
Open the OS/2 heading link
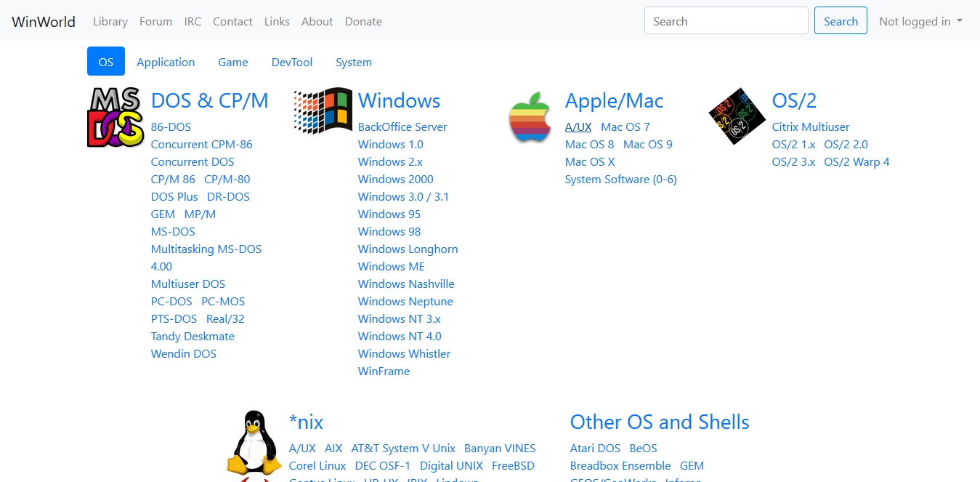pos(795,100)
